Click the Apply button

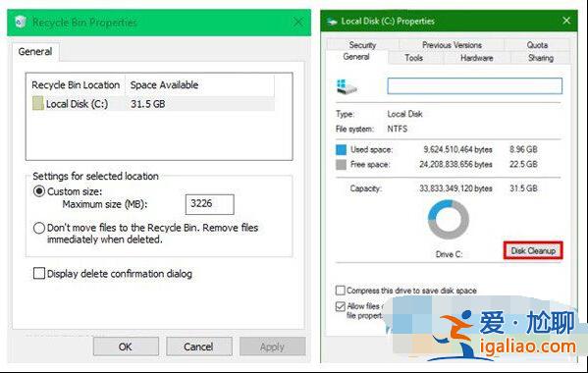coord(272,346)
